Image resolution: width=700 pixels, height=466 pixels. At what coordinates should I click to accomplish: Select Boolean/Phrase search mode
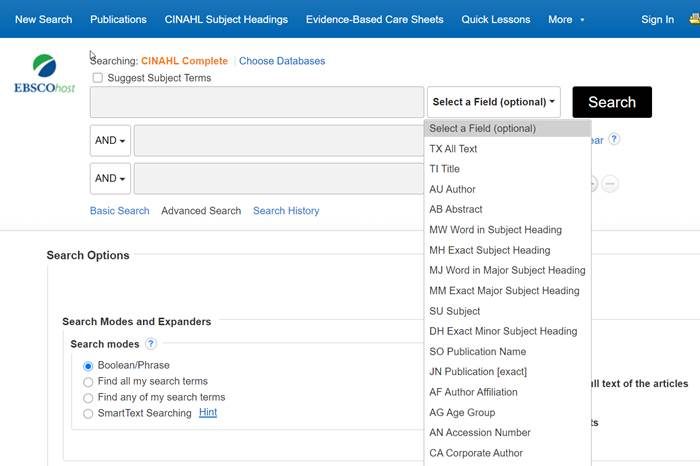(88, 366)
